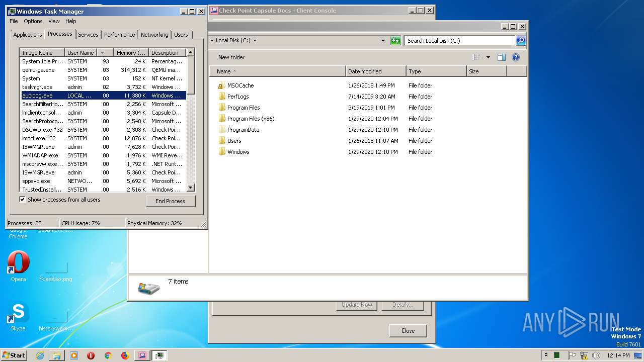This screenshot has width=644, height=362.
Task: Select the qemu-ga.exe process row
Action: pyautogui.click(x=103, y=70)
